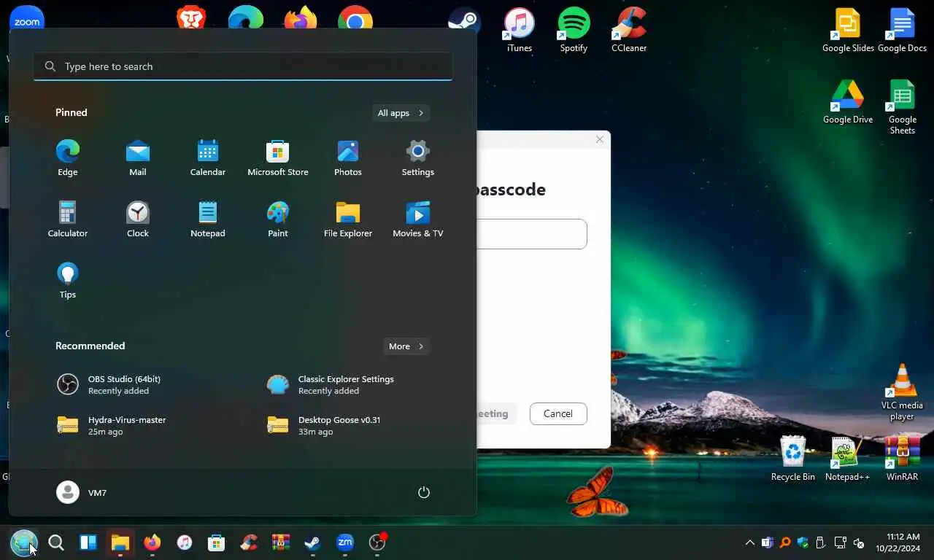Image resolution: width=934 pixels, height=560 pixels.
Task: Open the Clock app
Action: pos(137,219)
